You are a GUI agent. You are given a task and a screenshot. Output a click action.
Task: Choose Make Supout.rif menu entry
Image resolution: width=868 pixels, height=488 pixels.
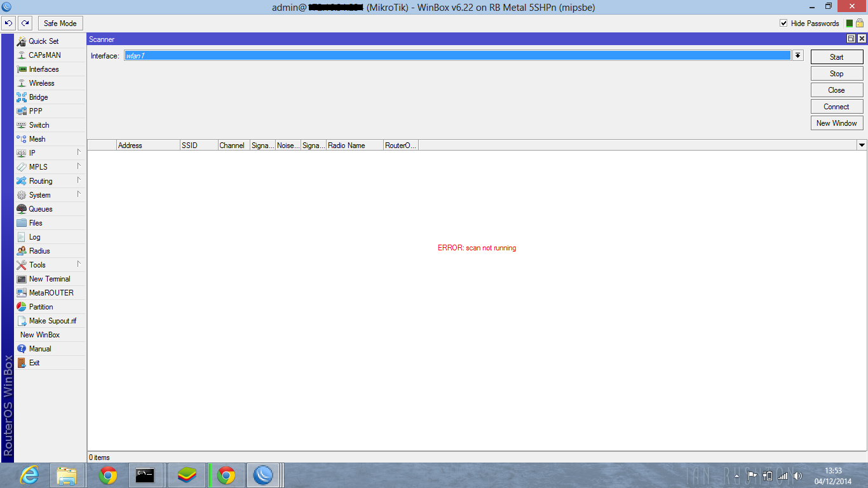(50, 321)
